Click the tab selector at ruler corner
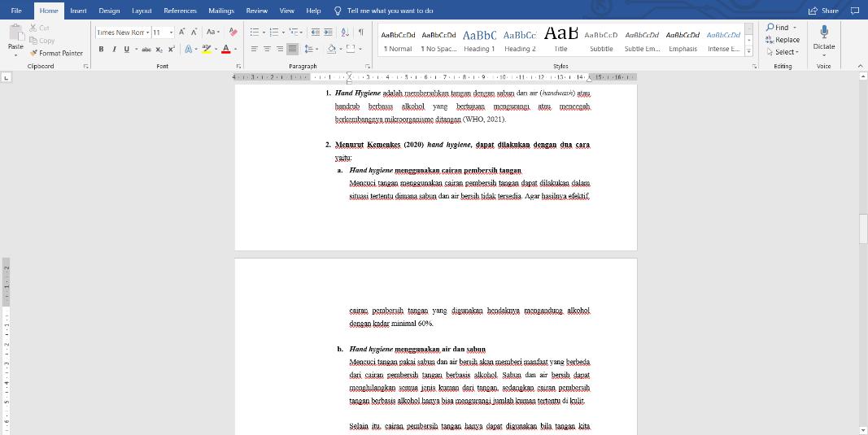868x435 pixels. click(x=6, y=78)
